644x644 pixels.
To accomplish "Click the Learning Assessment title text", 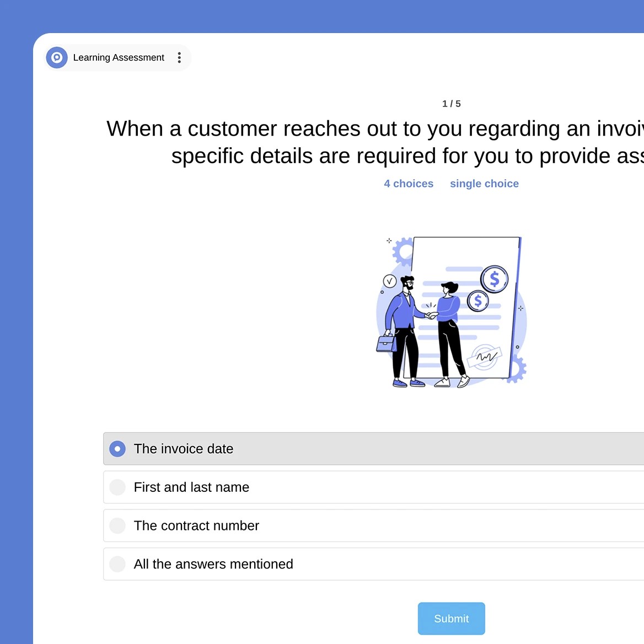I will point(119,58).
